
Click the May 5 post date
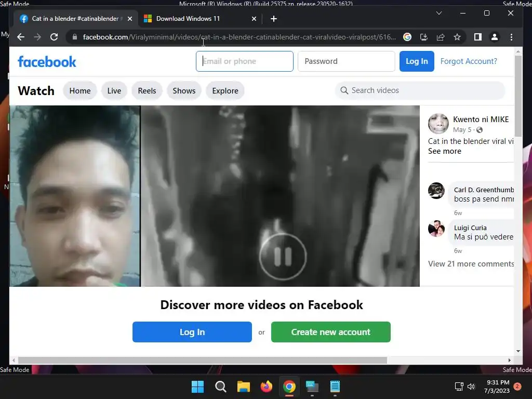[462, 130]
